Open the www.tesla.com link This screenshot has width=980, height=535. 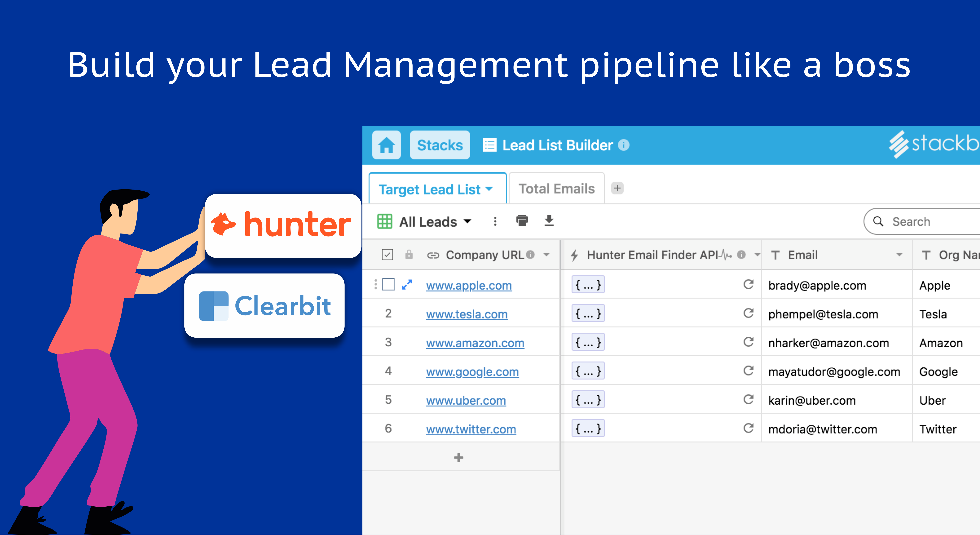pos(466,314)
